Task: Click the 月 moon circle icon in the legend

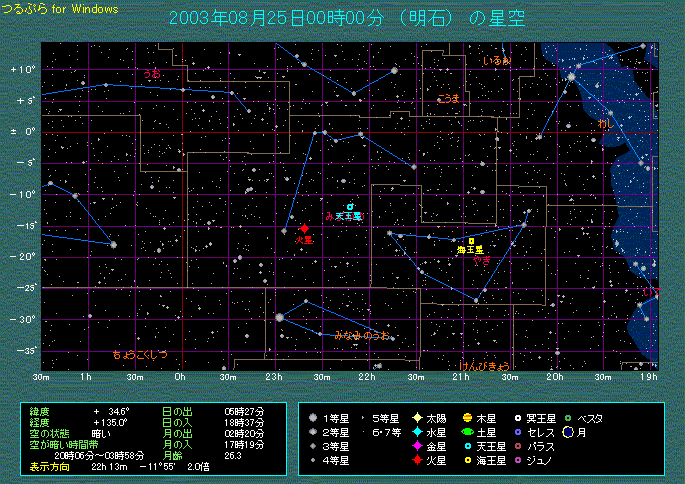Action: pyautogui.click(x=566, y=432)
